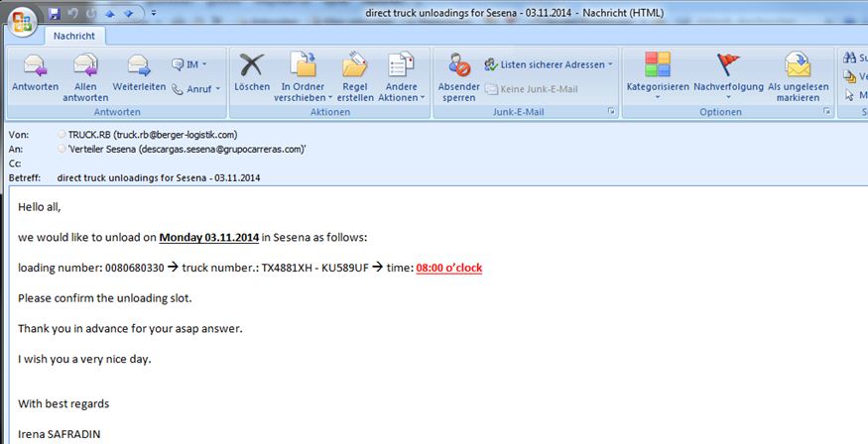The width and height of the screenshot is (868, 444).
Task: Block sender with Absender sperren
Action: click(x=459, y=77)
